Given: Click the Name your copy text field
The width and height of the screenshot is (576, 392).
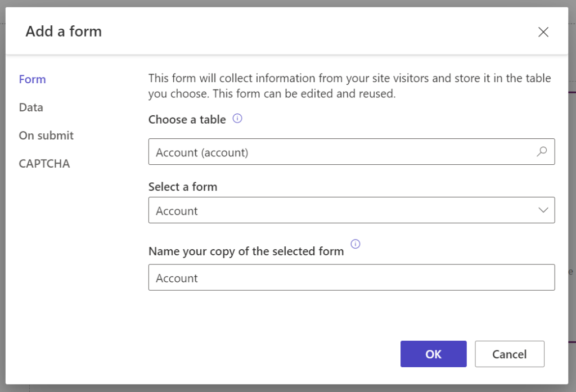Looking at the screenshot, I should point(352,277).
